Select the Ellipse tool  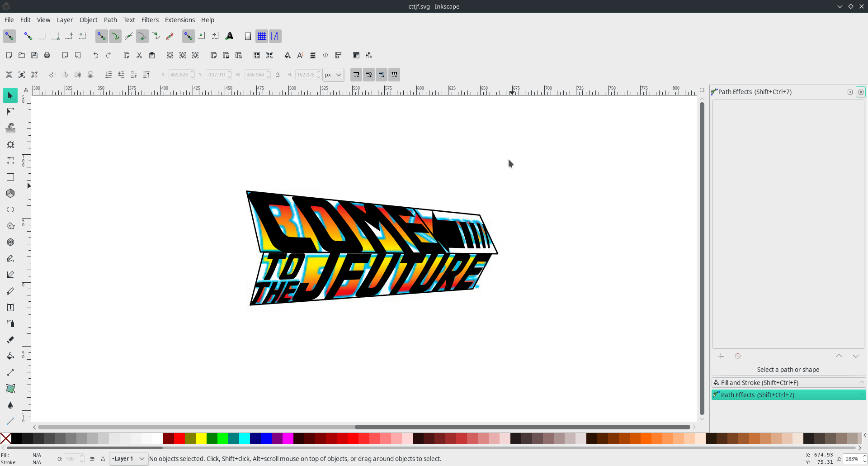pyautogui.click(x=10, y=209)
